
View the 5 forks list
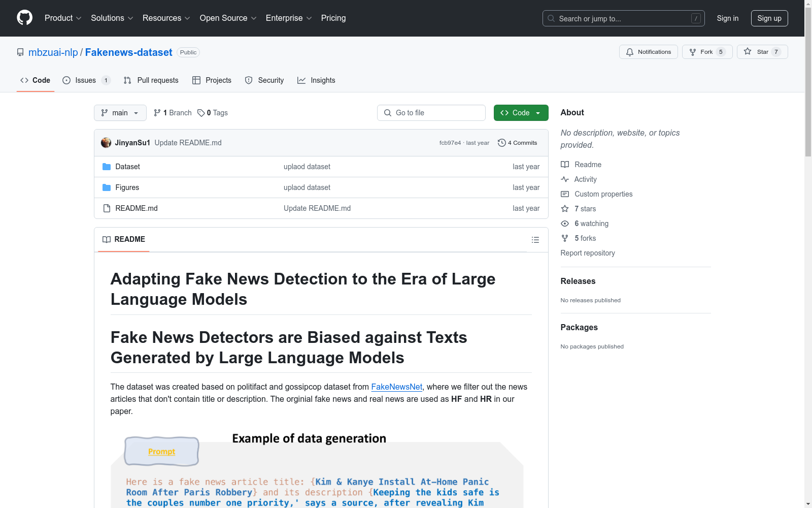(579, 238)
